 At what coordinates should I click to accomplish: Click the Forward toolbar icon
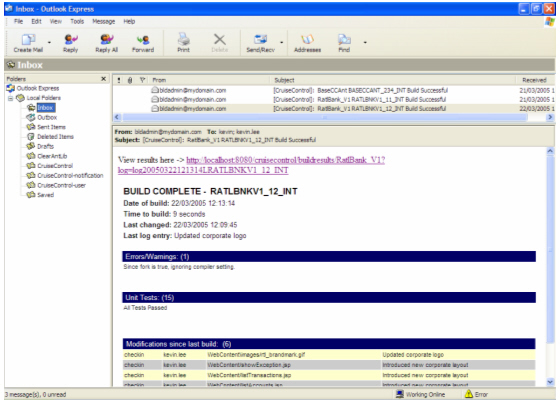[x=143, y=39]
